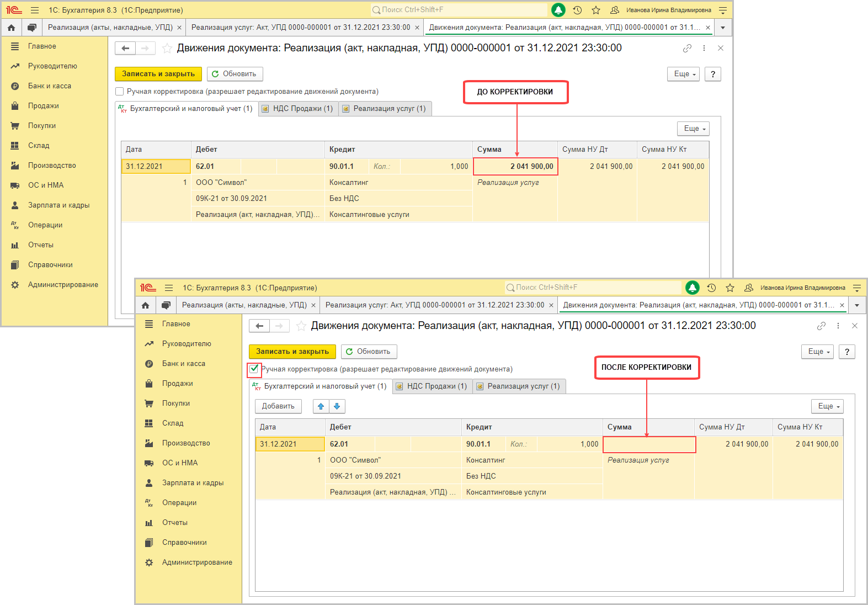
Task: Close Реализация услуг: Акт tab in front window
Action: tap(551, 305)
